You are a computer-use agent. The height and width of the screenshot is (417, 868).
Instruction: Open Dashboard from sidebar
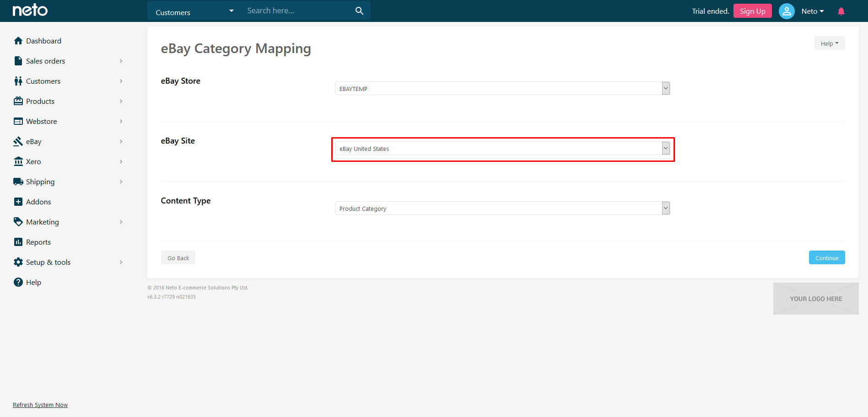(43, 41)
